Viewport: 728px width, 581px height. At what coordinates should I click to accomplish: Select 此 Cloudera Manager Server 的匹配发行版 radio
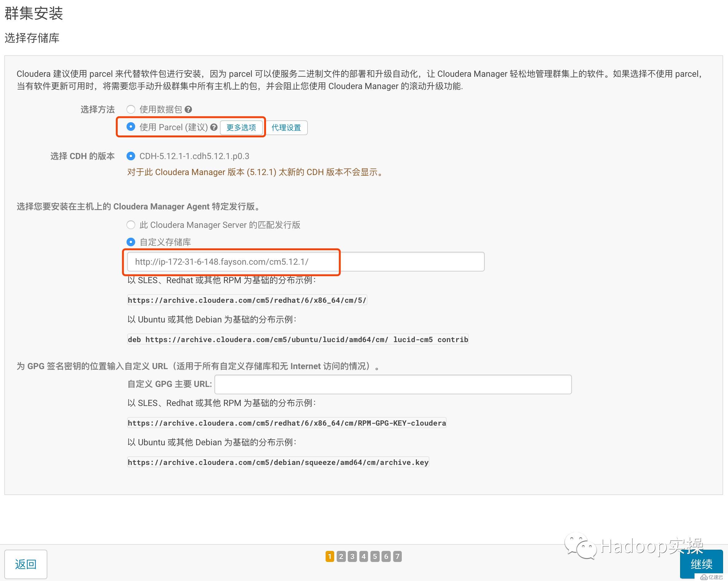coord(131,225)
